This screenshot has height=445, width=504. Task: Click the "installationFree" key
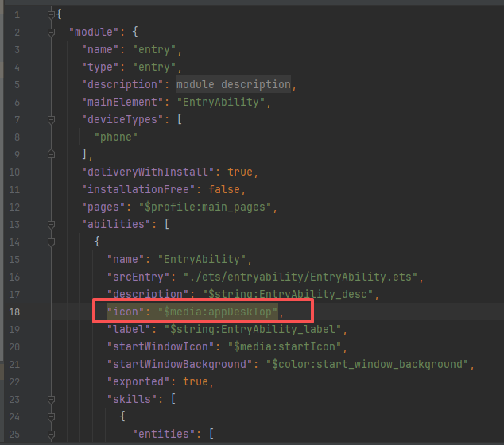138,190
